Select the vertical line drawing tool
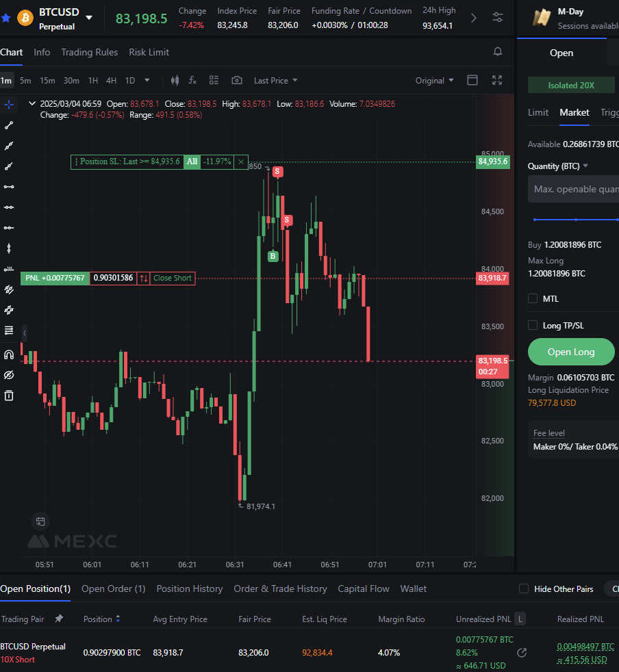The image size is (619, 672). point(9,248)
